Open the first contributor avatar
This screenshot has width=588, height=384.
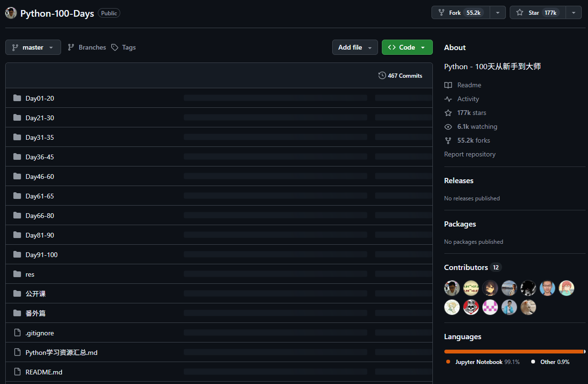coord(452,288)
